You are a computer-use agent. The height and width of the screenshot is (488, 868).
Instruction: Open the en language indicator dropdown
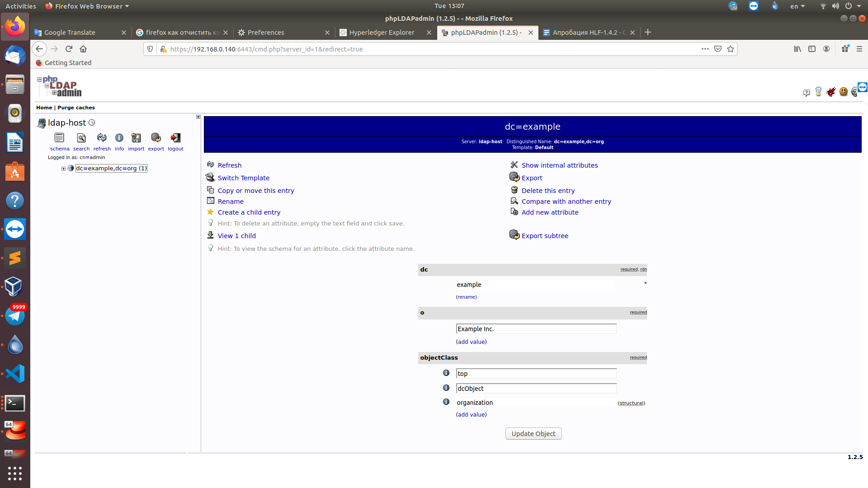click(x=797, y=6)
